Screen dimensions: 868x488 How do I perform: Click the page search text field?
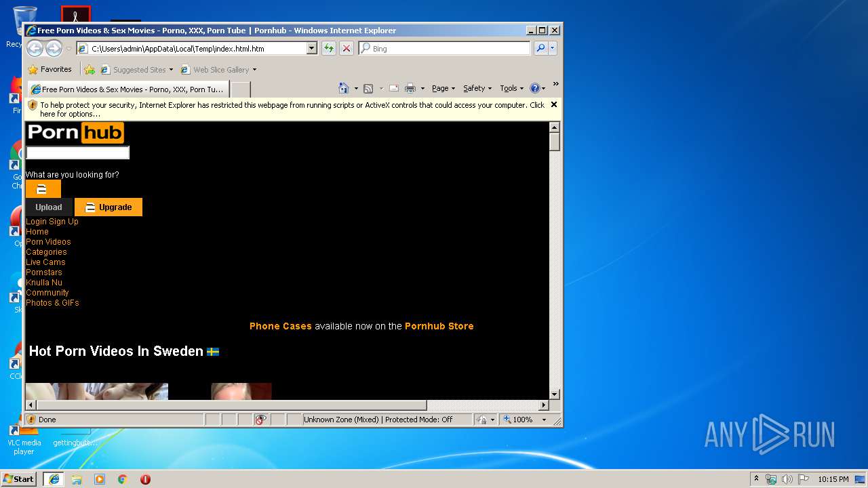[78, 152]
